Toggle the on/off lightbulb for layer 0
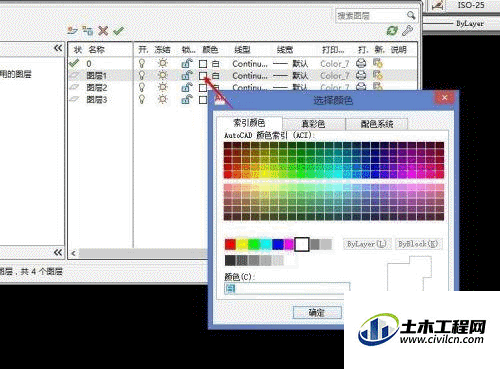The height and width of the screenshot is (369, 500). (142, 63)
